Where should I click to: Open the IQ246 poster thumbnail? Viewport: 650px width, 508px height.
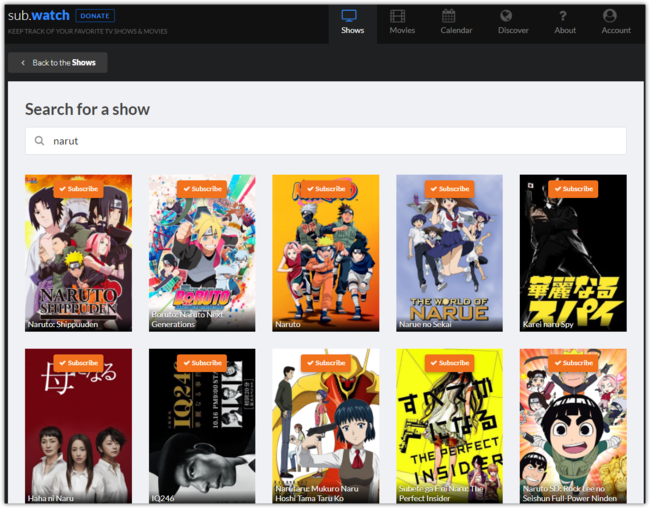(202, 427)
